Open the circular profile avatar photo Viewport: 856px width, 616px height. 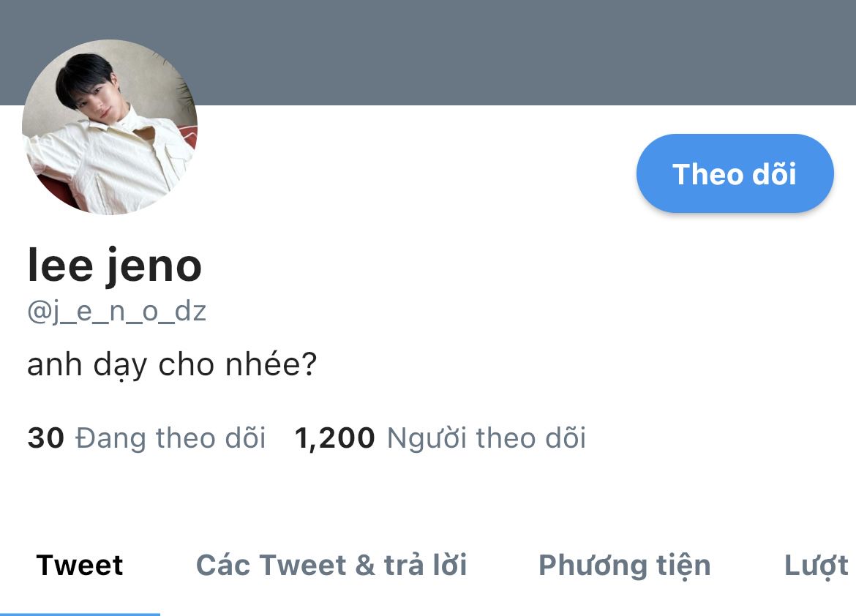coord(110,127)
